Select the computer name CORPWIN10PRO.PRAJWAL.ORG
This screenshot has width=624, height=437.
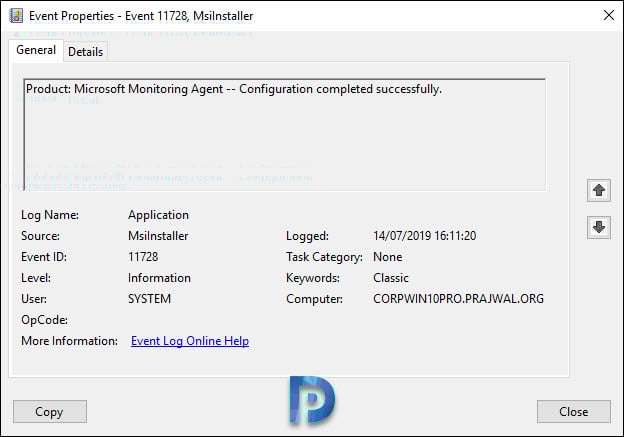click(x=458, y=299)
